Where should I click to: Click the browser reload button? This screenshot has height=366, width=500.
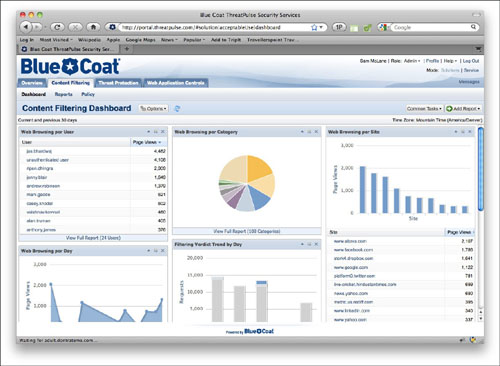point(57,27)
